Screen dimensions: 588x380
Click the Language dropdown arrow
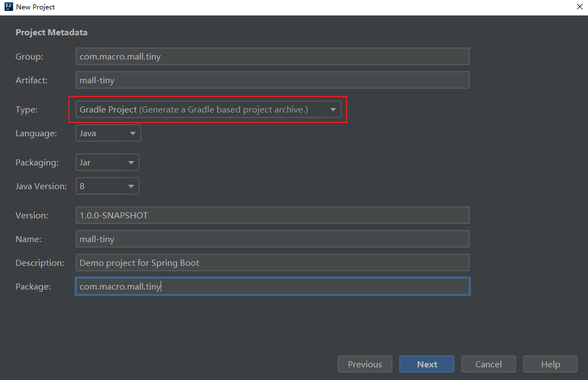(x=133, y=133)
